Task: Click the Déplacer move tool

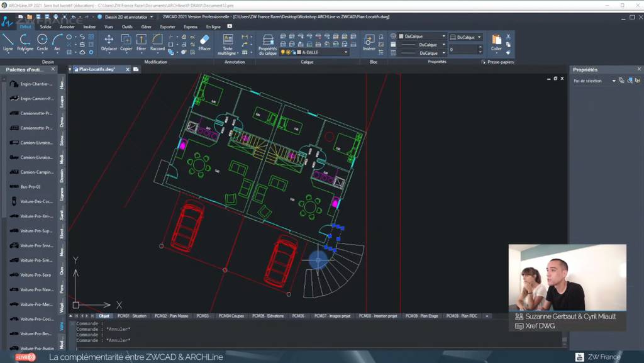Action: point(109,42)
